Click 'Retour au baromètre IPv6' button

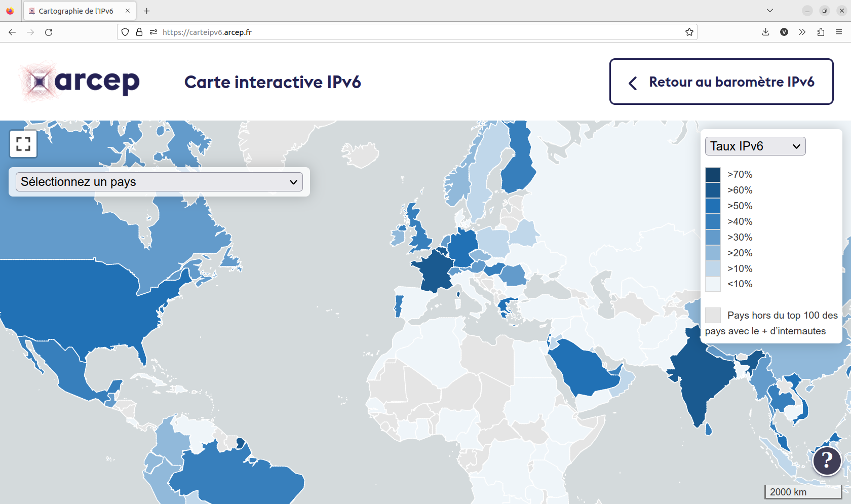721,82
